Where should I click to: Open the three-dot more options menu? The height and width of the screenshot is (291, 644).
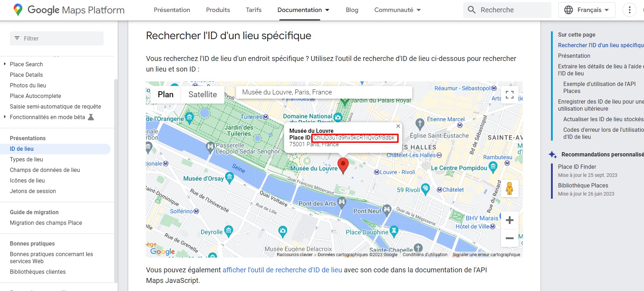[630, 10]
